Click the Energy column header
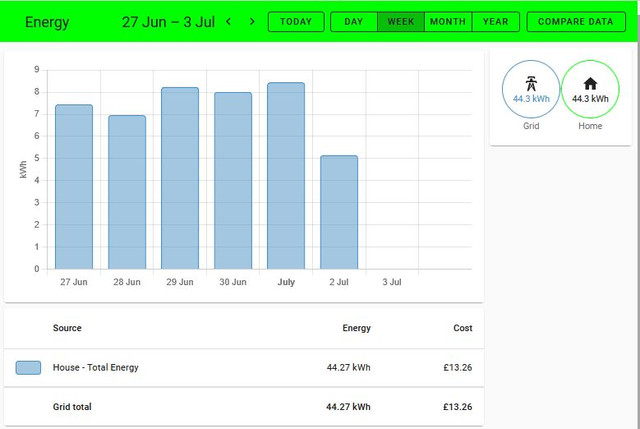The height and width of the screenshot is (429, 640). click(356, 328)
